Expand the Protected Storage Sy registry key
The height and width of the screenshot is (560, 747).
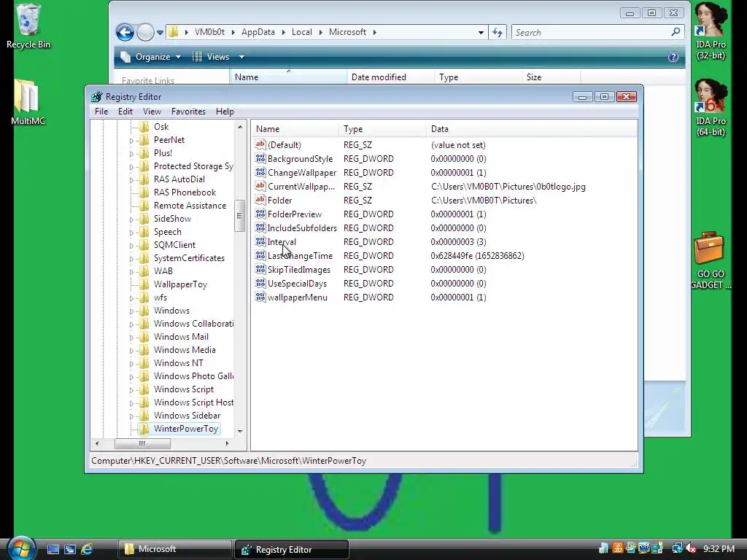click(x=131, y=167)
